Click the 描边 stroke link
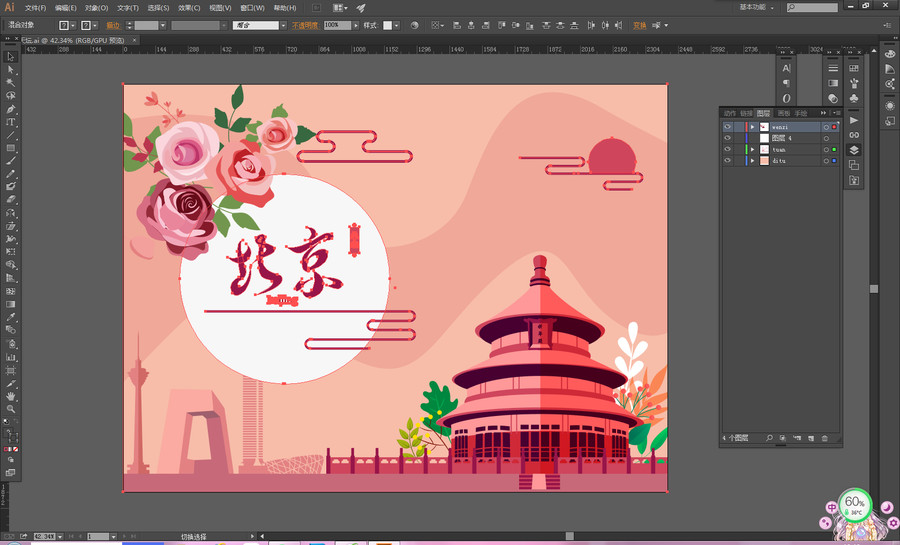The width and height of the screenshot is (900, 545). (x=113, y=25)
